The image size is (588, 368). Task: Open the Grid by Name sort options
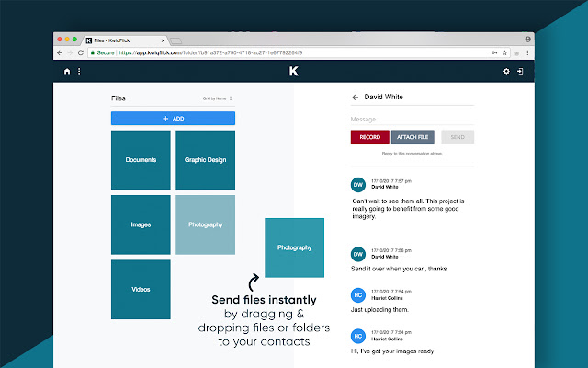218,98
